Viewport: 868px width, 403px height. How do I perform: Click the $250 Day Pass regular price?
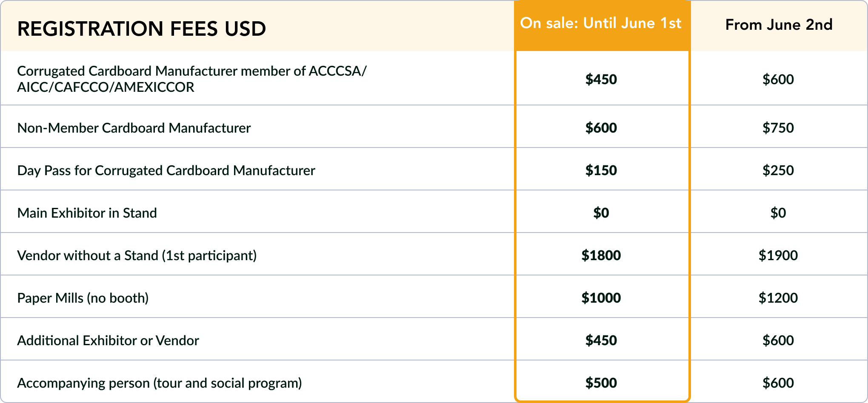click(x=778, y=170)
